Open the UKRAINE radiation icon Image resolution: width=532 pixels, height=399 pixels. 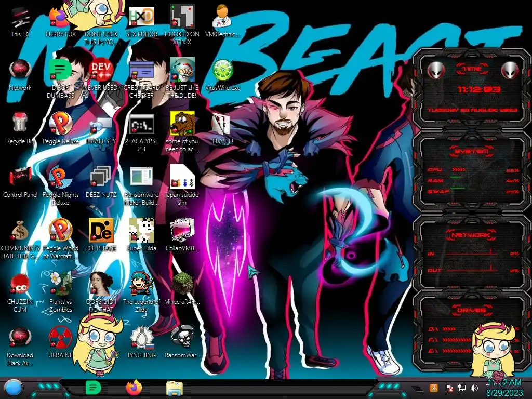[60, 337]
